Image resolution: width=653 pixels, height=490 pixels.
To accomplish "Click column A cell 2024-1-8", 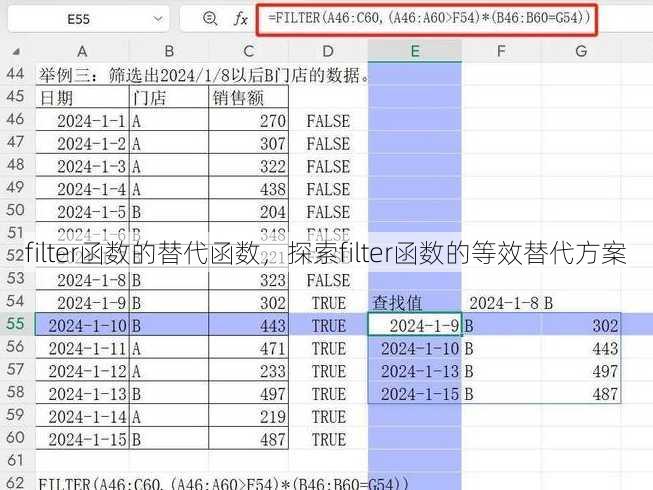I will (x=82, y=280).
